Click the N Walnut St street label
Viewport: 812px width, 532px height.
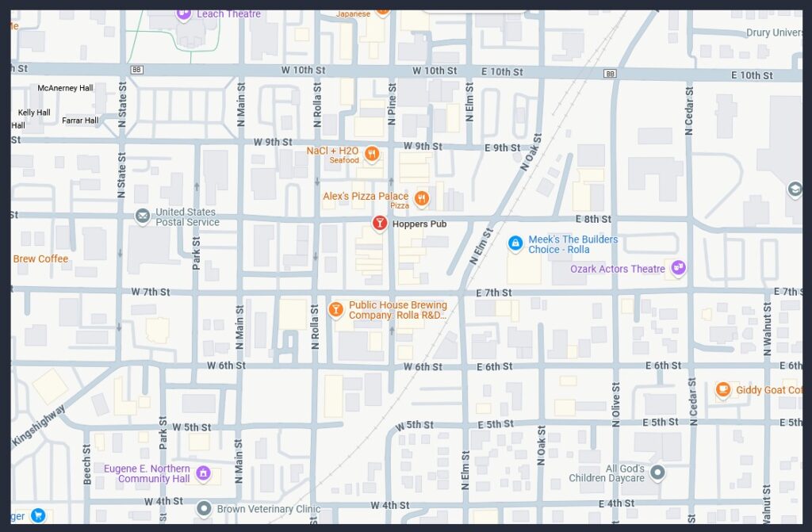pyautogui.click(x=767, y=329)
